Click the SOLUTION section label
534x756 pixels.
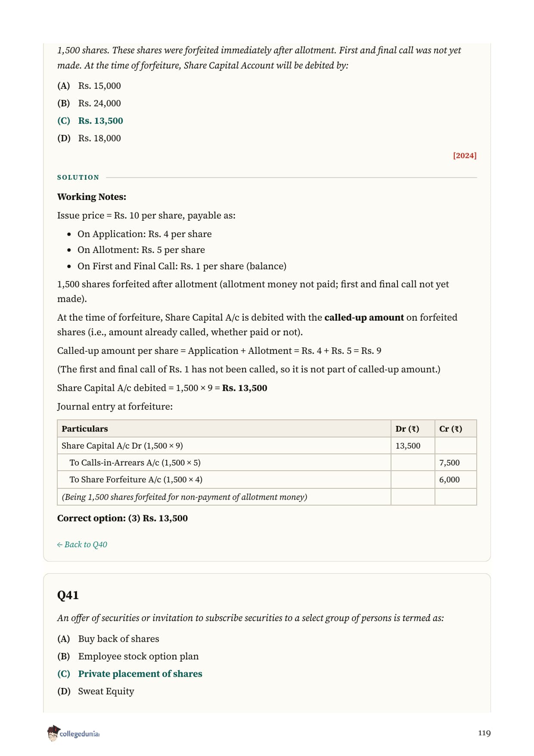pyautogui.click(x=78, y=178)
